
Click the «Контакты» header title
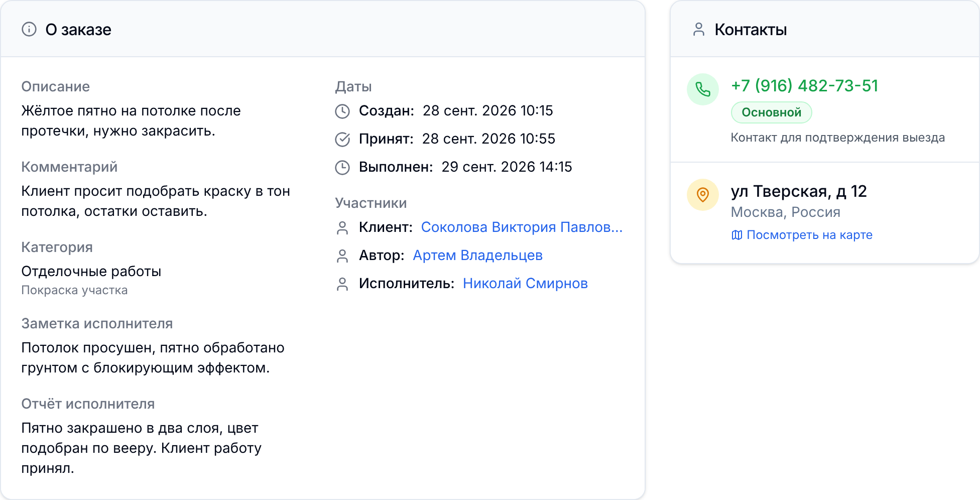tap(751, 30)
